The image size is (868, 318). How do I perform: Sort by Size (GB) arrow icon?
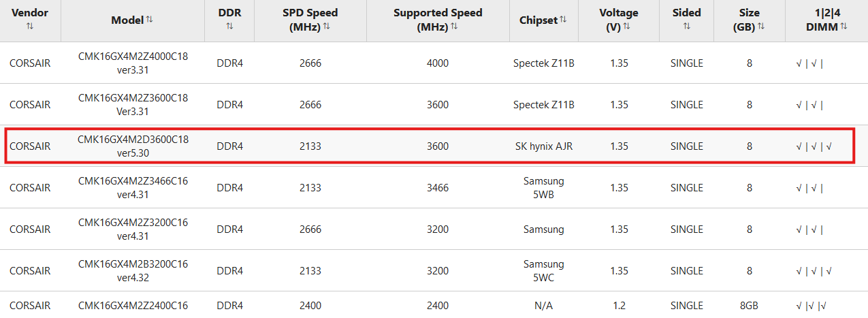coord(761,26)
